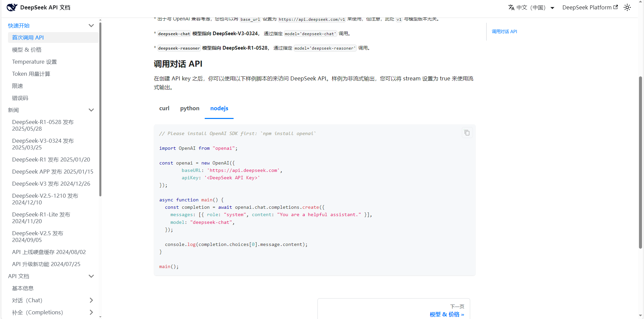Click the 新闻 section title
The image size is (644, 319).
coord(13,110)
